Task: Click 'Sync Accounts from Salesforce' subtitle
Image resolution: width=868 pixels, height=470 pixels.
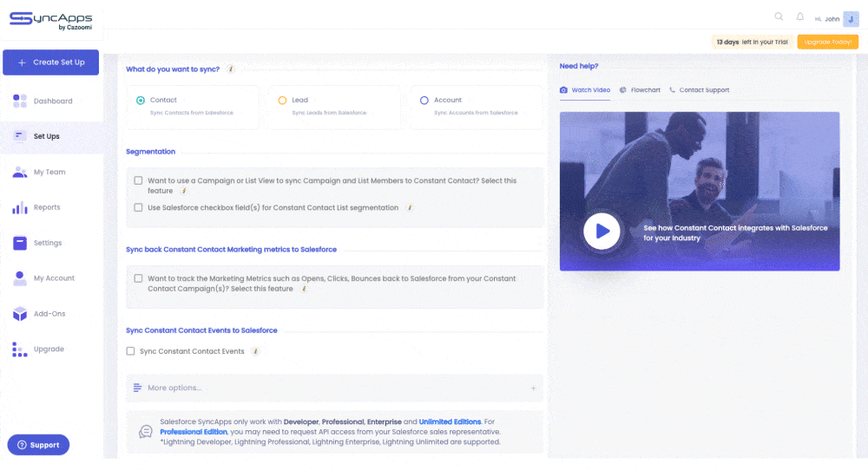Action: (x=476, y=113)
